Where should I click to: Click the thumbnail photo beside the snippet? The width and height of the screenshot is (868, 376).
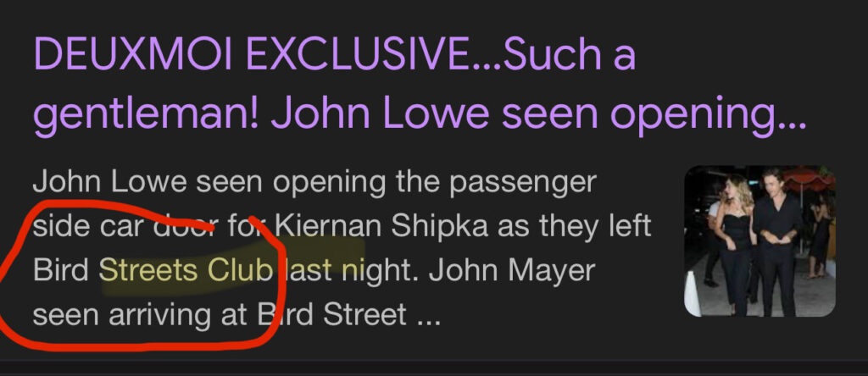click(x=760, y=241)
